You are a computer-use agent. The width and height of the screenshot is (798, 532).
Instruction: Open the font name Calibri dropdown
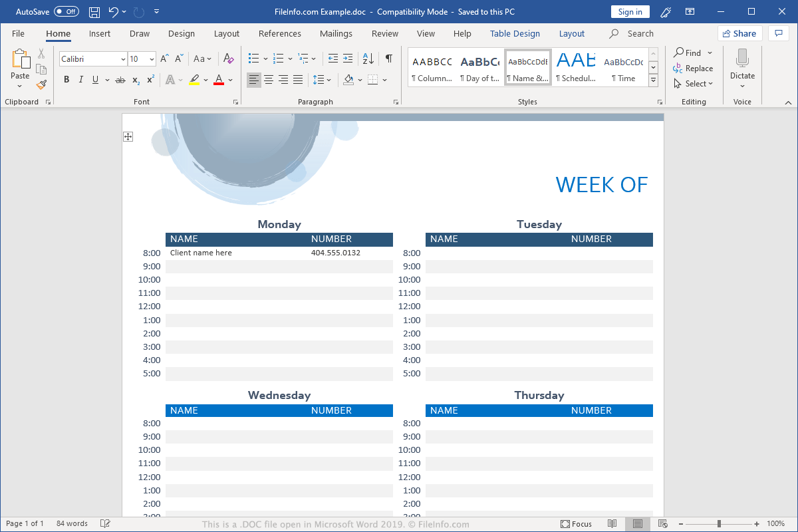(x=123, y=59)
